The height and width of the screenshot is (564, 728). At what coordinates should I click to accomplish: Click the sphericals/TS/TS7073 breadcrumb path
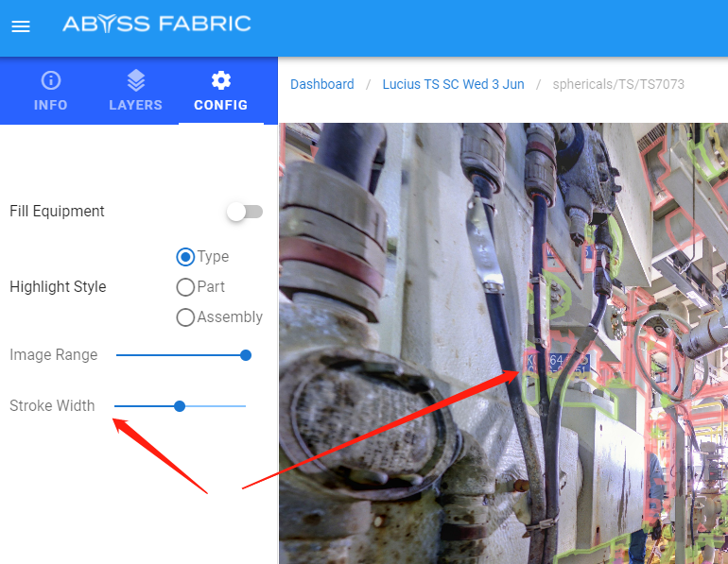(619, 84)
